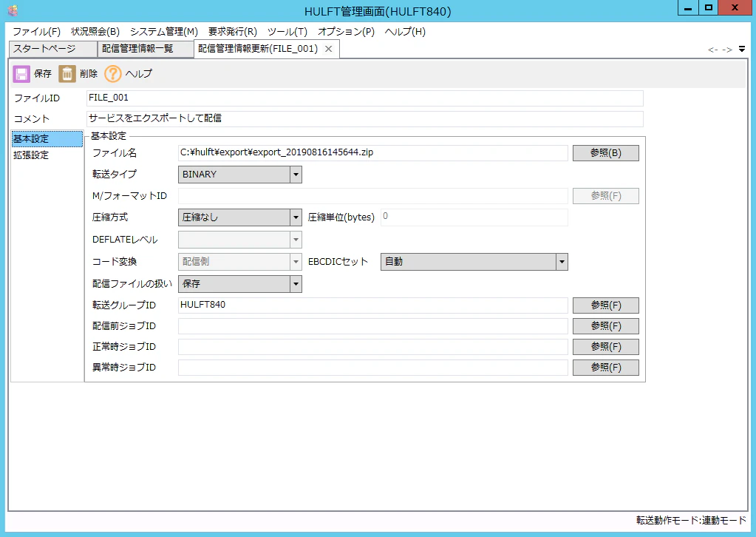Click the delete trash can icon

pyautogui.click(x=67, y=74)
